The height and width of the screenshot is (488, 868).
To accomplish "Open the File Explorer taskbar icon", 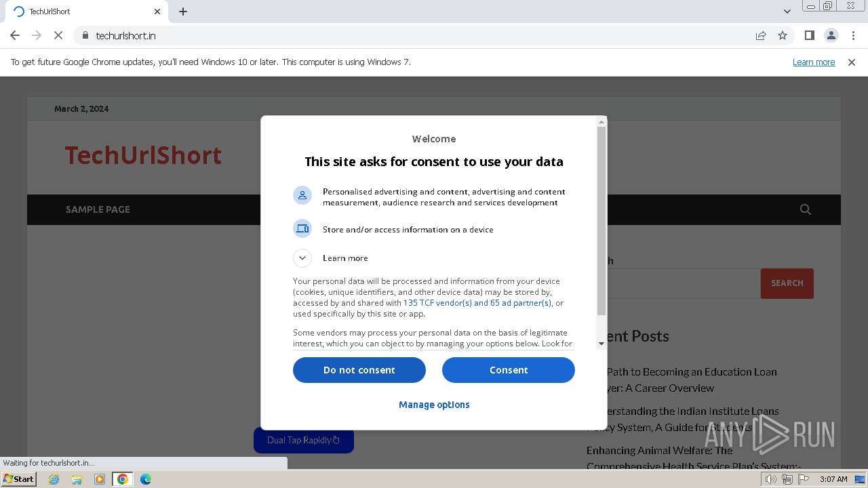I will click(x=77, y=479).
